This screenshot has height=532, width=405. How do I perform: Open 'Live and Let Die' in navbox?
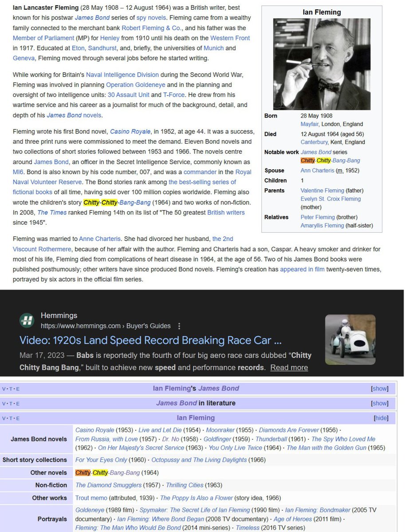coord(160,430)
